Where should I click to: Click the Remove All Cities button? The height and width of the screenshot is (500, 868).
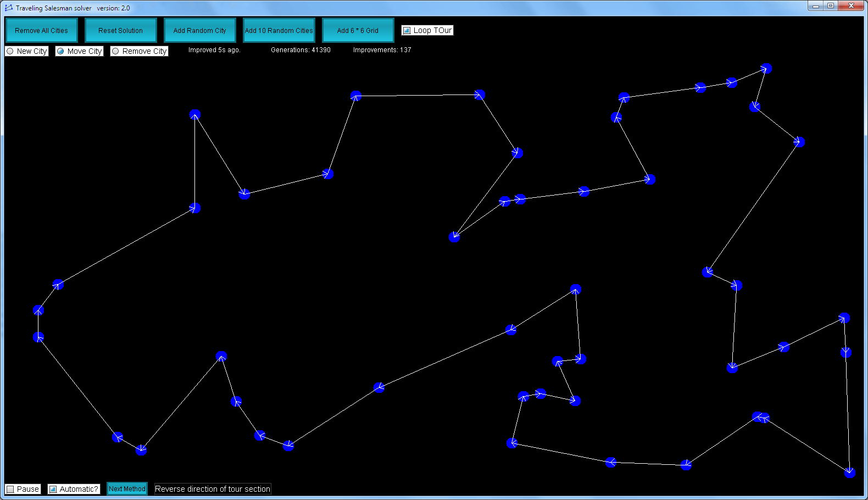click(41, 30)
